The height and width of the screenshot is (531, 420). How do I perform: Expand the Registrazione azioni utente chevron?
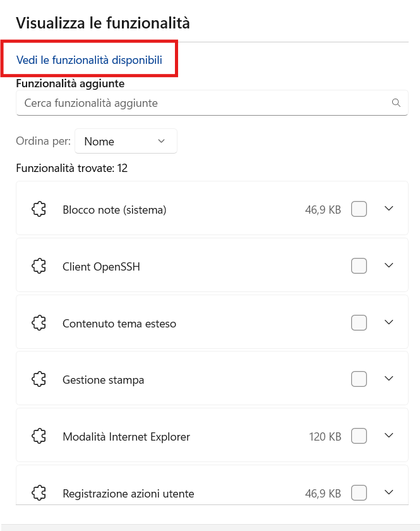click(x=389, y=492)
